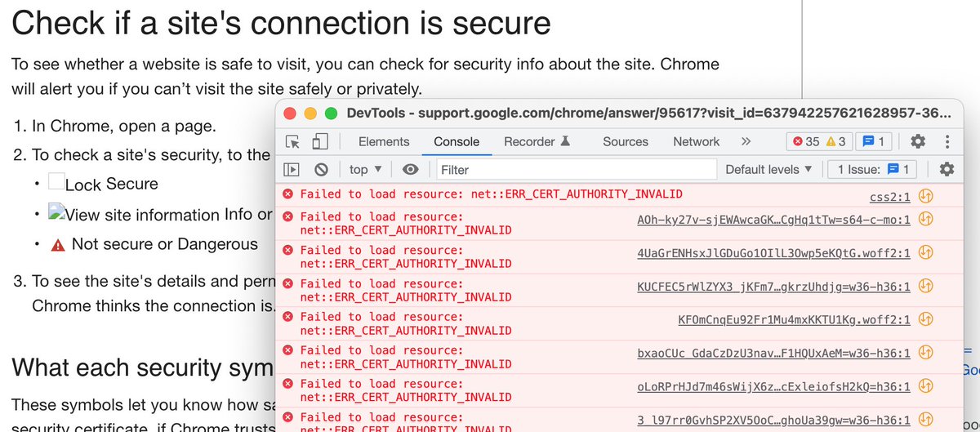Open the css2:1 source link
This screenshot has width=980, height=432.
tap(890, 197)
